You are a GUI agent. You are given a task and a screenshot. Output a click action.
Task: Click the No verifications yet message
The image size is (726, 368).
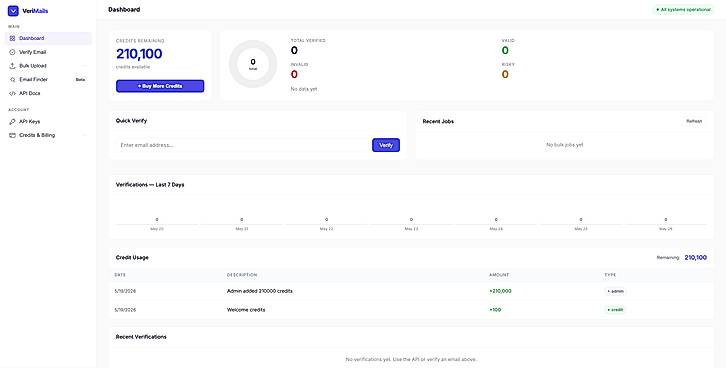click(411, 359)
